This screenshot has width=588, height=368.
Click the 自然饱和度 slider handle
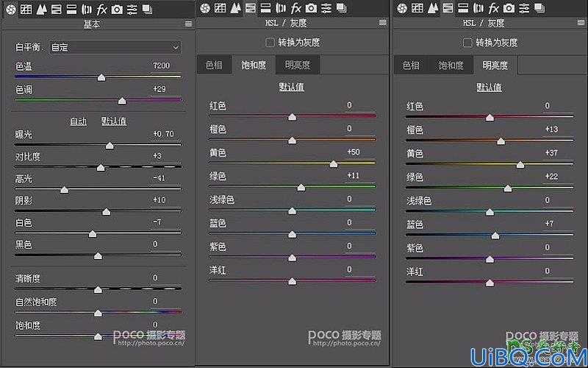98,313
